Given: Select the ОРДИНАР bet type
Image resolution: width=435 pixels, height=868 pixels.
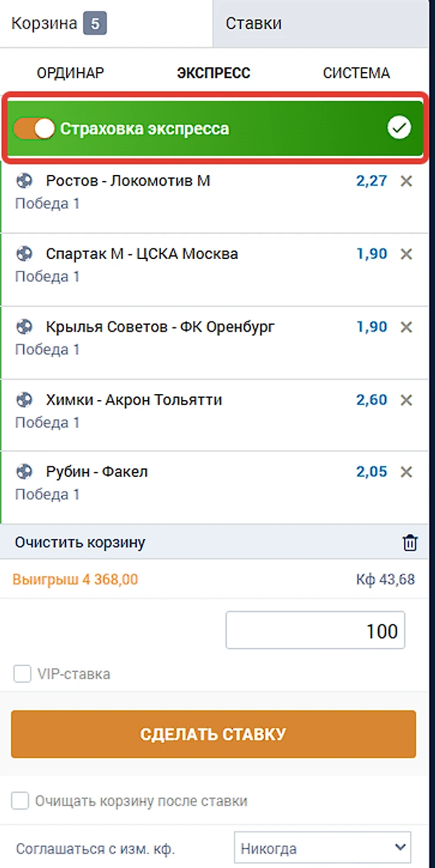Looking at the screenshot, I should click(70, 73).
